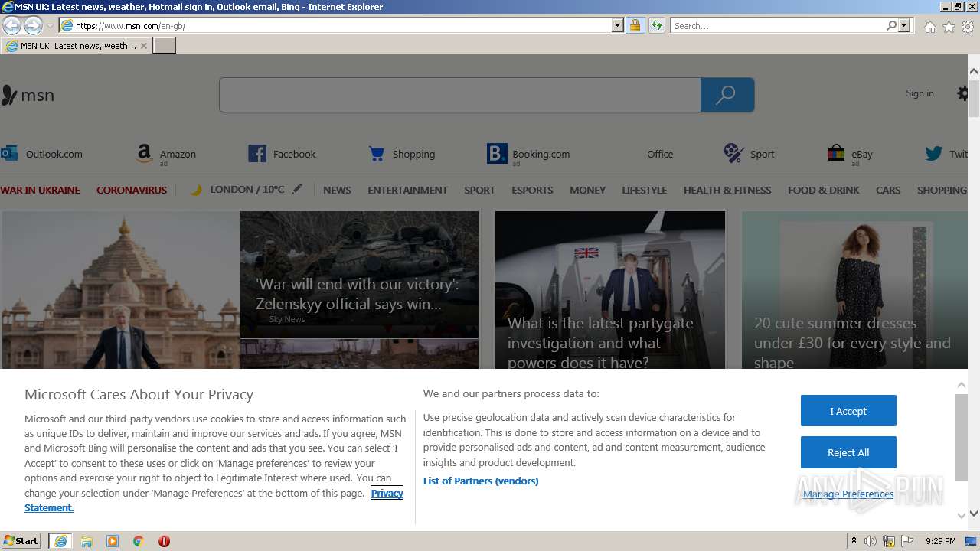980x551 pixels.
Task: Open the NEWS menu item
Action: [x=337, y=190]
